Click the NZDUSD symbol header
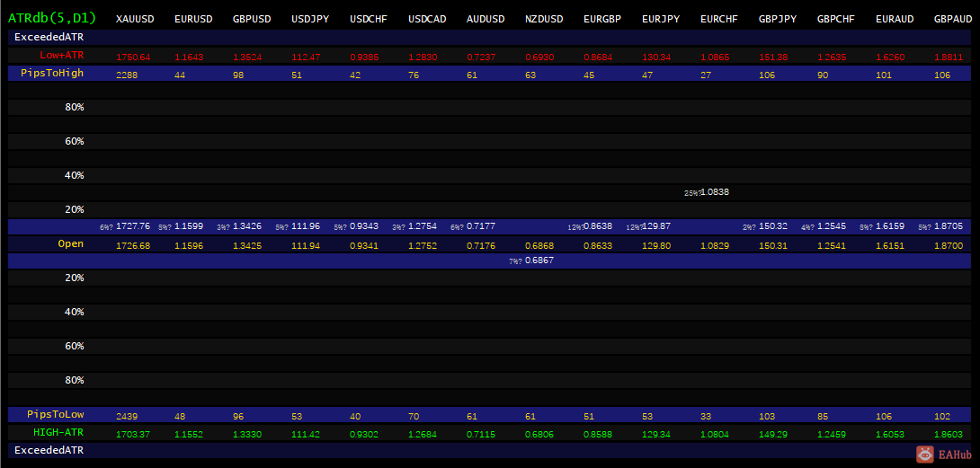 pyautogui.click(x=544, y=20)
